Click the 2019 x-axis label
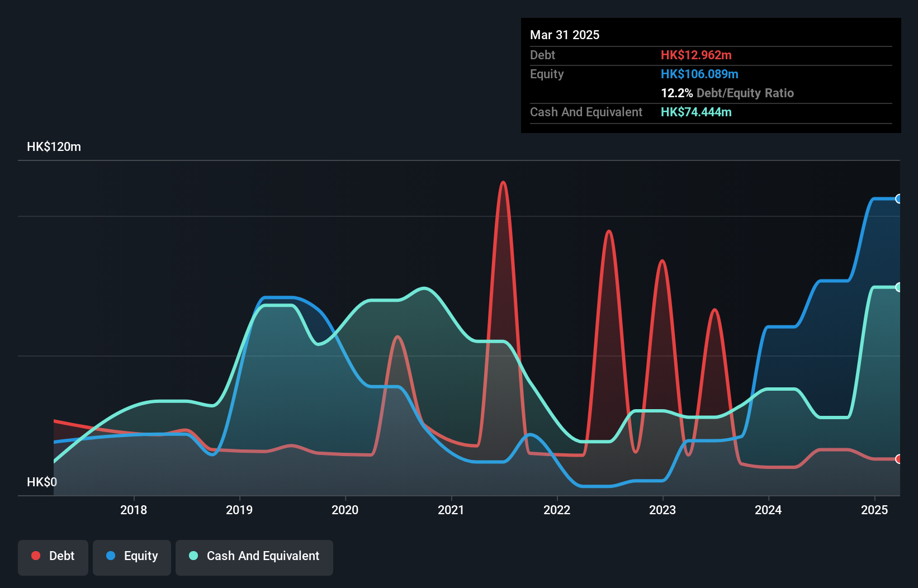The height and width of the screenshot is (588, 918). [239, 510]
